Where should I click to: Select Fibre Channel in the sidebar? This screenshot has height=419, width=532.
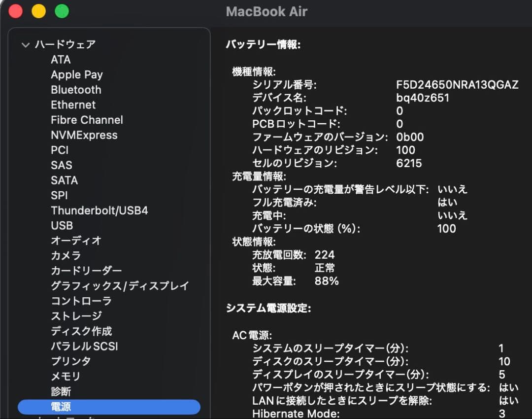[x=87, y=120]
